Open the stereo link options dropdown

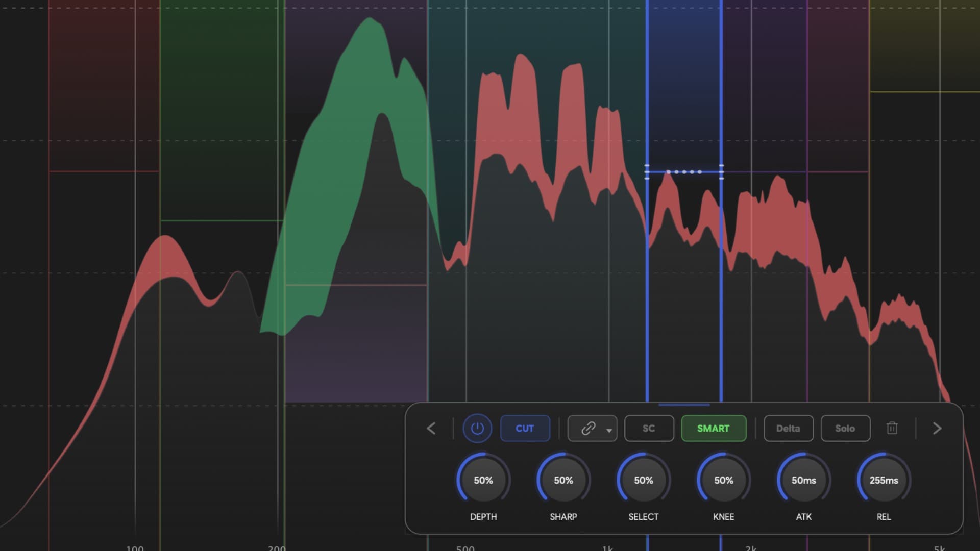tap(608, 430)
